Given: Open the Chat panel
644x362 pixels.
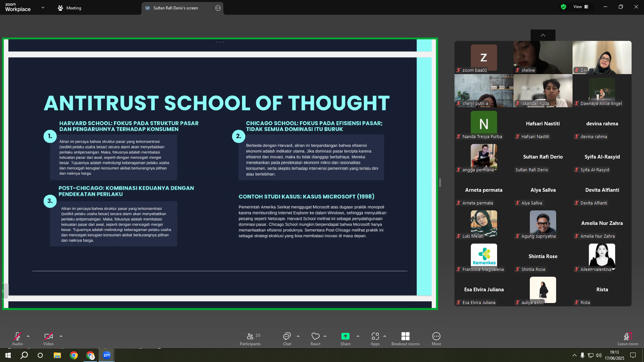Looking at the screenshot, I should pyautogui.click(x=287, y=339).
